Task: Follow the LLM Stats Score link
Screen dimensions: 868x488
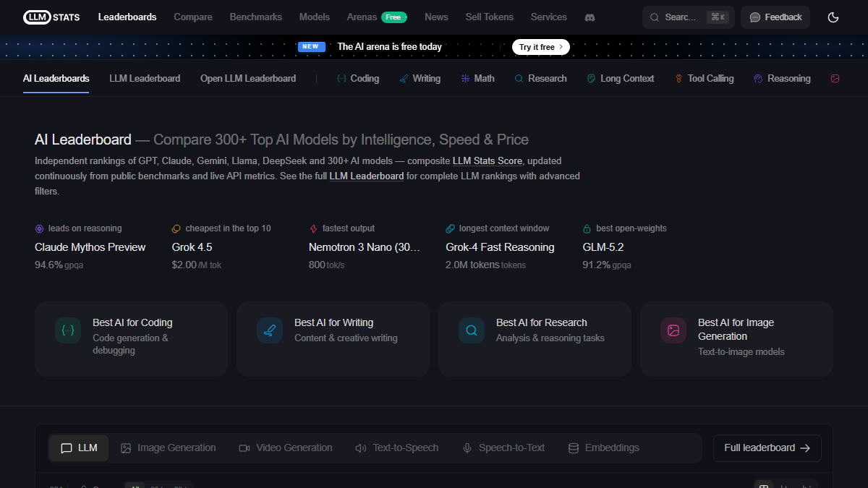Action: [488, 160]
